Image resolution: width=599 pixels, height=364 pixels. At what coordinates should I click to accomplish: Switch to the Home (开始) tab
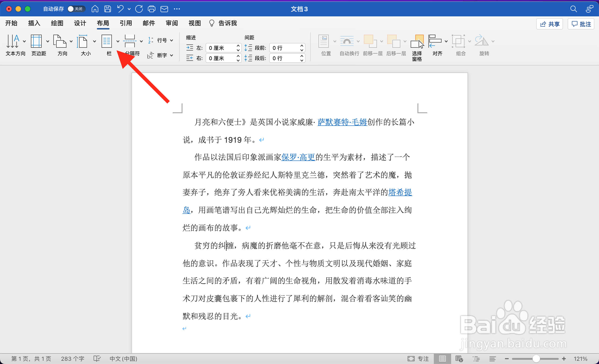[x=11, y=23]
